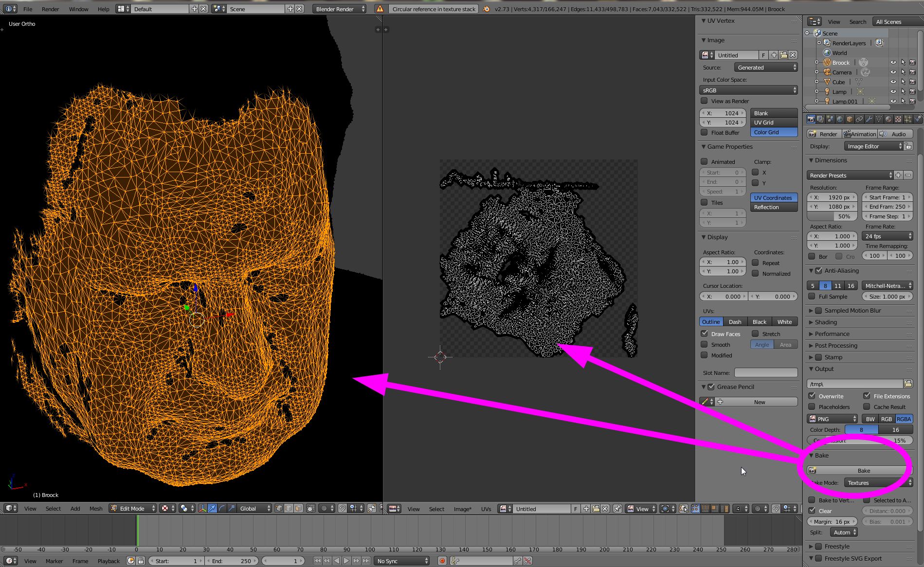This screenshot has height=567, width=924.
Task: Open the Modifiers properties tab (wrench icon)
Action: point(869,119)
